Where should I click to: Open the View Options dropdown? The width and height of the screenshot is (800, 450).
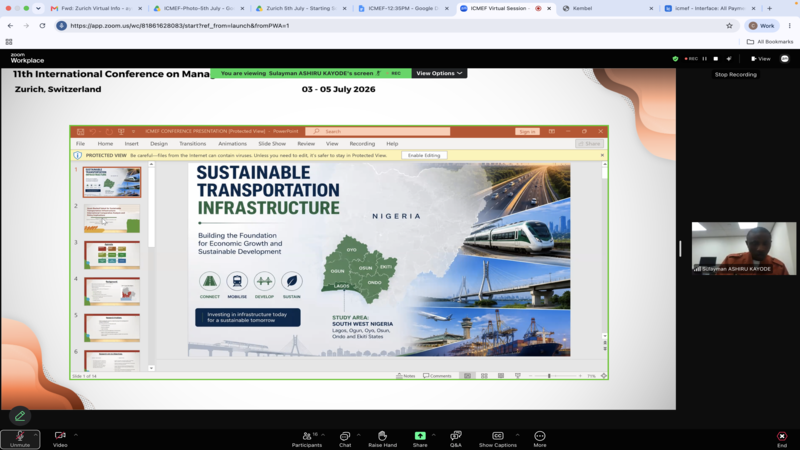pos(439,73)
